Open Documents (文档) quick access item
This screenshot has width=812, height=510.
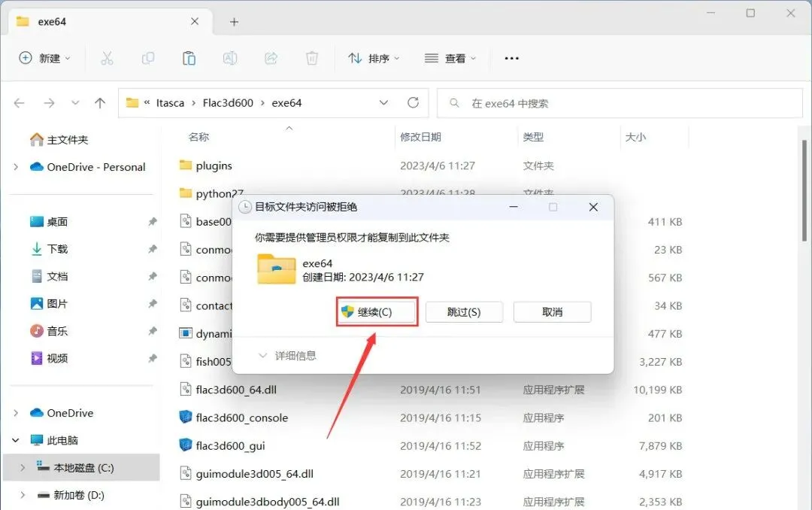(49, 276)
